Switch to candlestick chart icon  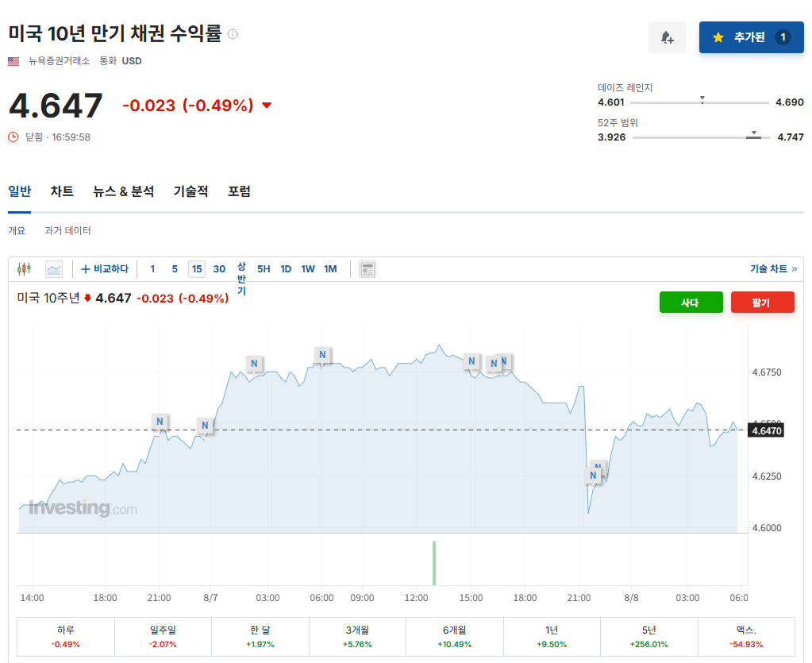click(x=24, y=269)
